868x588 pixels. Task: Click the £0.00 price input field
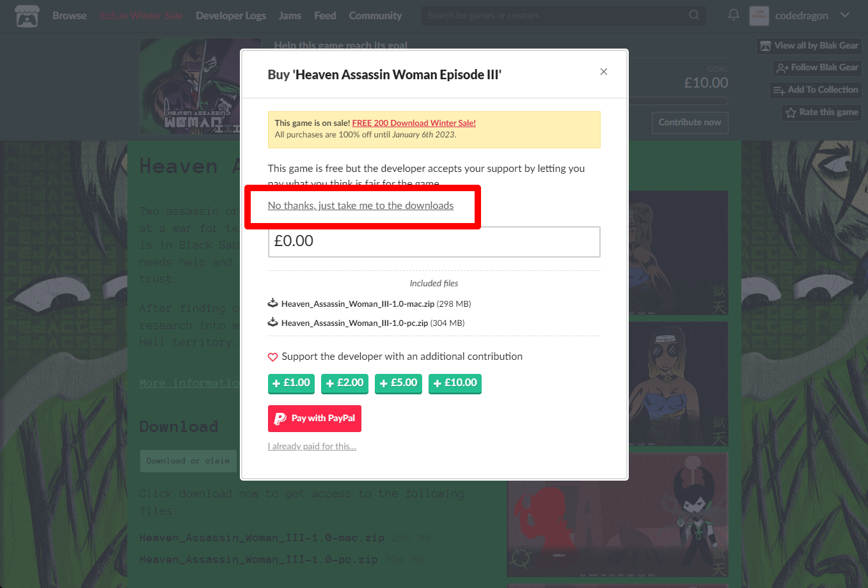434,242
